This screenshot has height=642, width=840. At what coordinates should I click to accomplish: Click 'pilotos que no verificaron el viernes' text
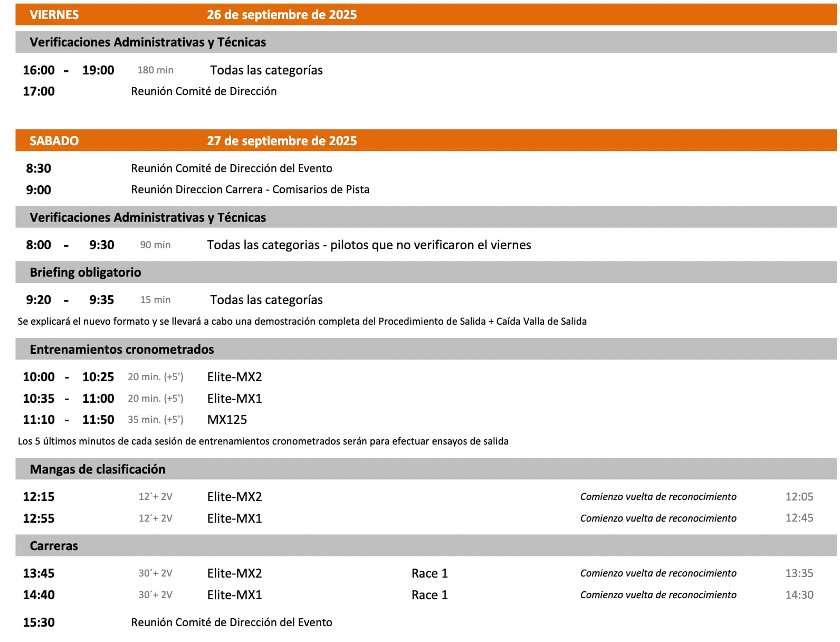pos(431,245)
